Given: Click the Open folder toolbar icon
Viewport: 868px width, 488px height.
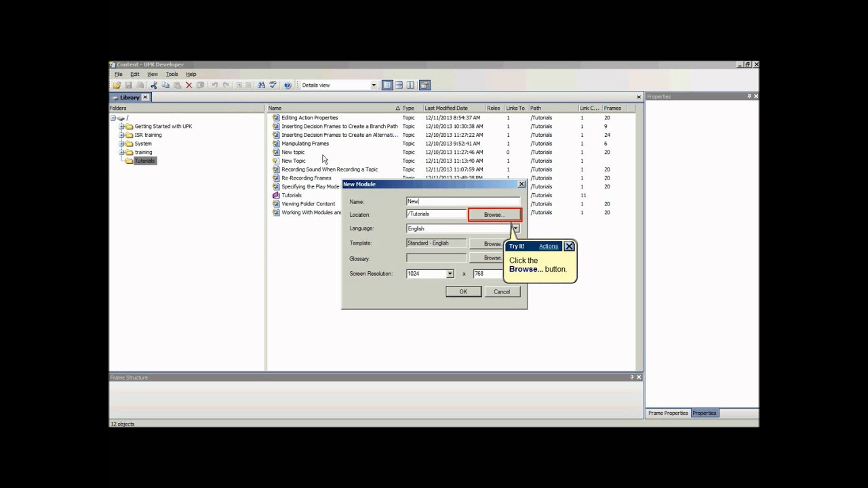Looking at the screenshot, I should click(117, 85).
